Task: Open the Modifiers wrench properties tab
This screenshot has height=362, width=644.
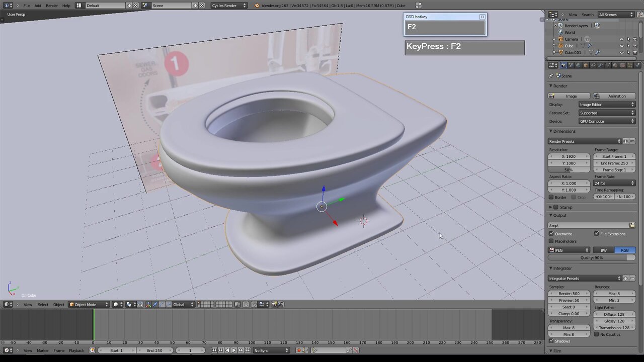Action: coord(600,65)
